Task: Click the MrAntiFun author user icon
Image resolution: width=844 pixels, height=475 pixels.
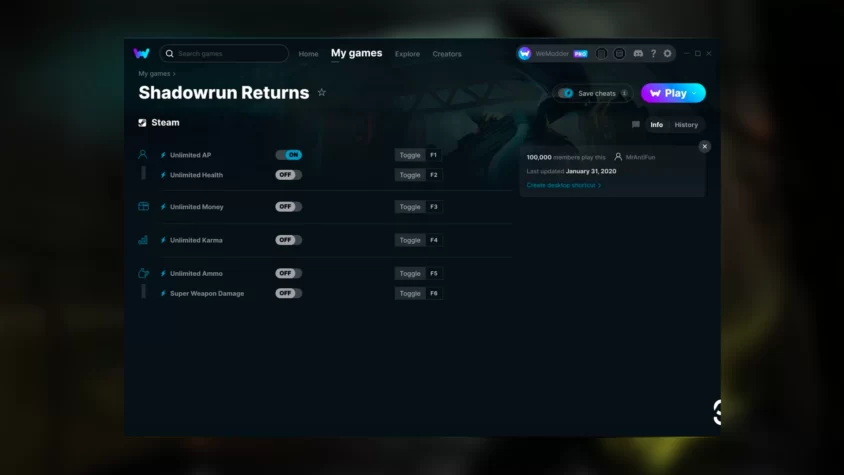Action: point(618,157)
